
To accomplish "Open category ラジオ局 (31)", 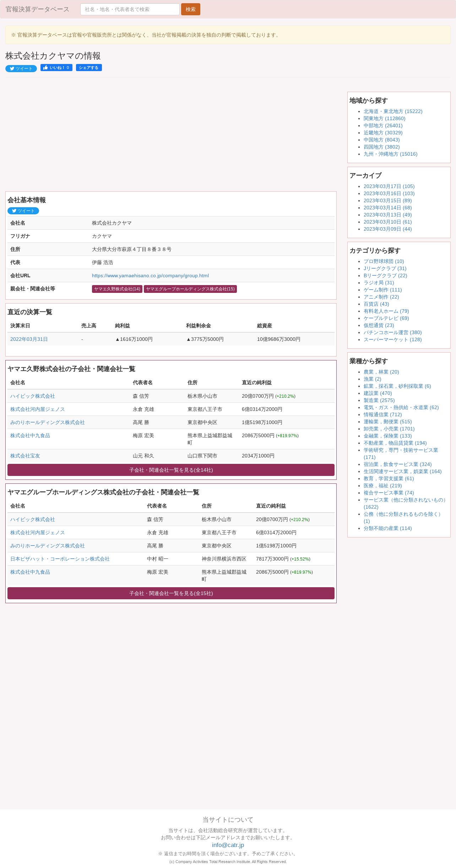I will click(x=379, y=283).
